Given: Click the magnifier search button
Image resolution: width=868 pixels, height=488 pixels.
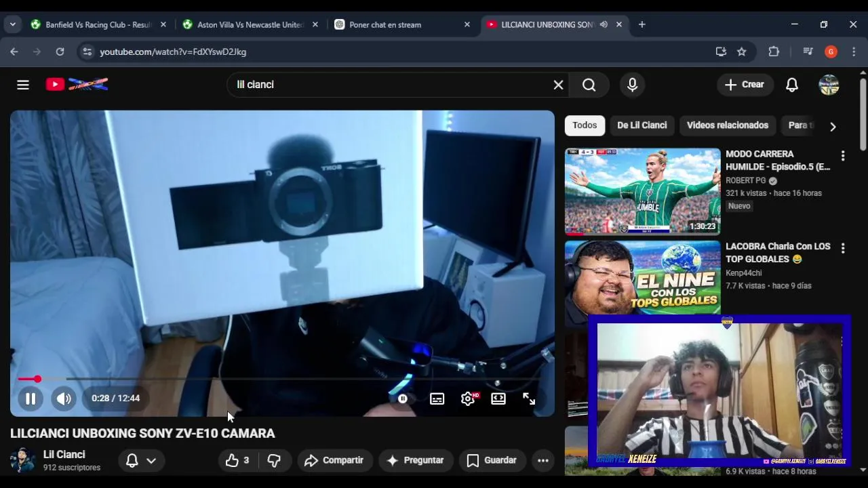Looking at the screenshot, I should pyautogui.click(x=589, y=85).
